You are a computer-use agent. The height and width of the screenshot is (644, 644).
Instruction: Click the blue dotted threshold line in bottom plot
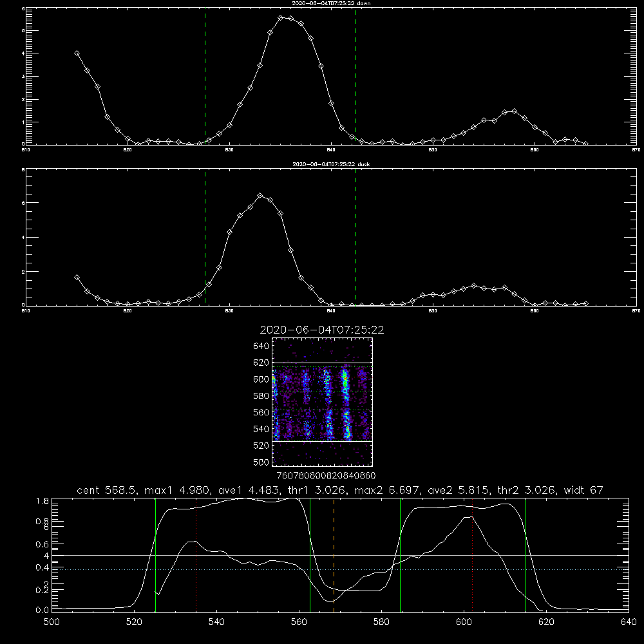click(340, 569)
